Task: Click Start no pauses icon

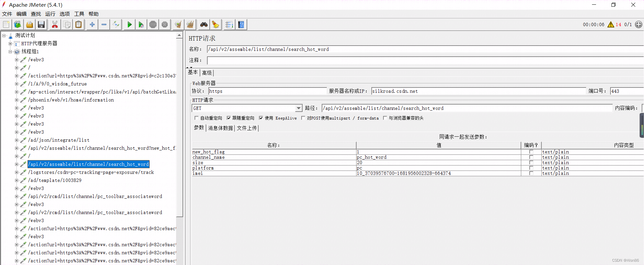Action: tap(141, 24)
